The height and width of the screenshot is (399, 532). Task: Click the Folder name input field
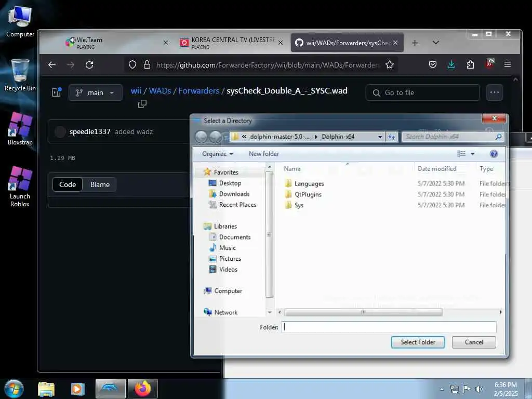[389, 327]
